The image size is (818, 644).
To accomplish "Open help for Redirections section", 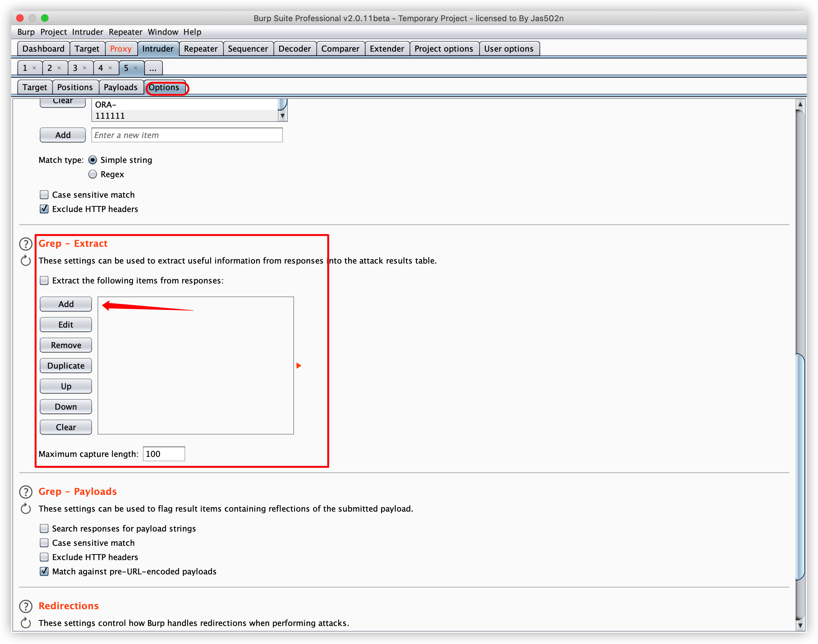I will (25, 606).
